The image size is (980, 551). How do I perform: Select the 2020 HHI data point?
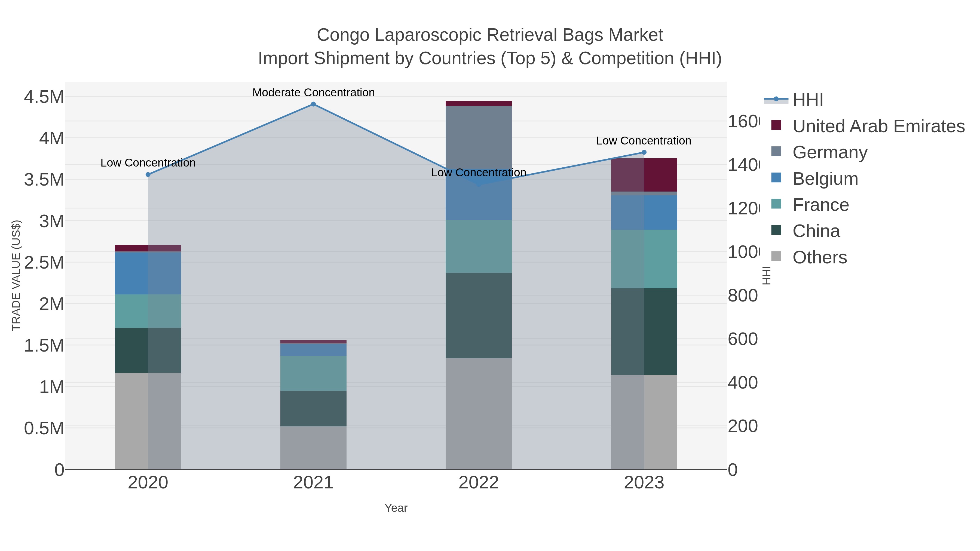pos(148,174)
